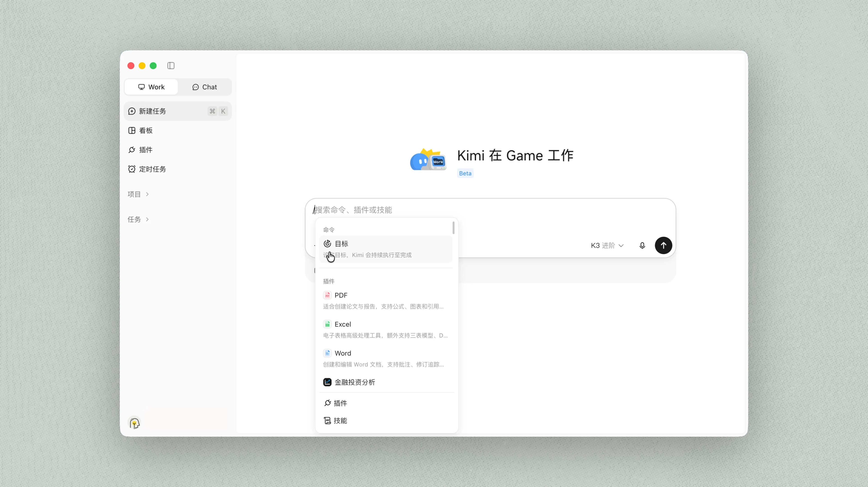Image resolution: width=868 pixels, height=487 pixels.
Task: Choose the PDF plugin
Action: [x=386, y=300]
